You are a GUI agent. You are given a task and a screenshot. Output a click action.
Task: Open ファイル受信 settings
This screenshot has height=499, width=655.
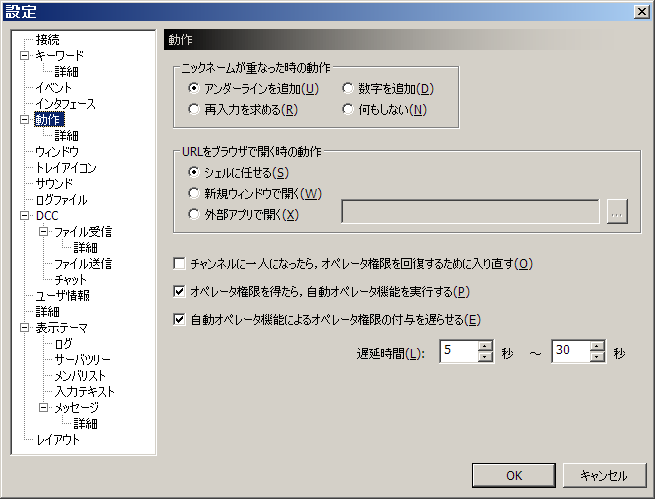pyautogui.click(x=83, y=232)
